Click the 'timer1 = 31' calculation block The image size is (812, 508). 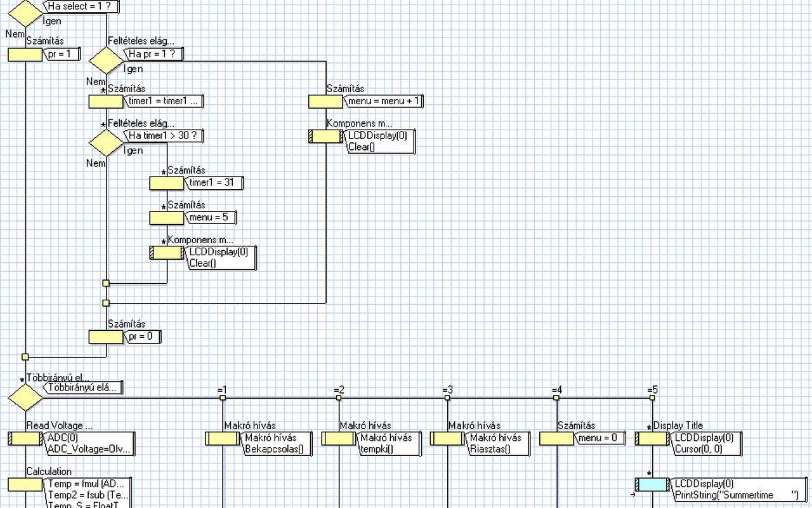[x=166, y=184]
